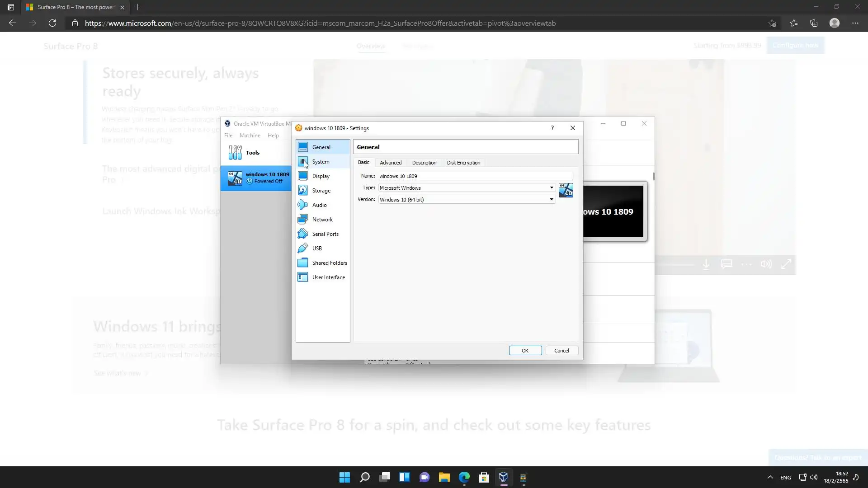Open User Interface settings category
868x488 pixels.
328,277
